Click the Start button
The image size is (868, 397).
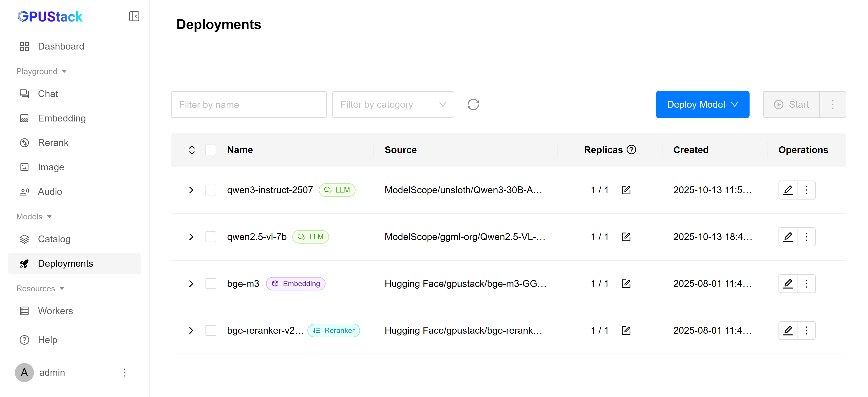pyautogui.click(x=791, y=105)
